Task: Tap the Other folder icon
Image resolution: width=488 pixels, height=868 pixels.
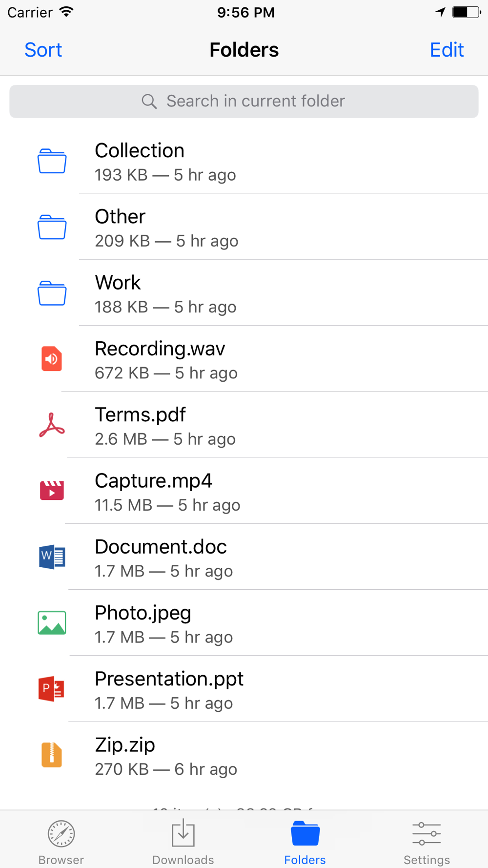Action: 52,227
